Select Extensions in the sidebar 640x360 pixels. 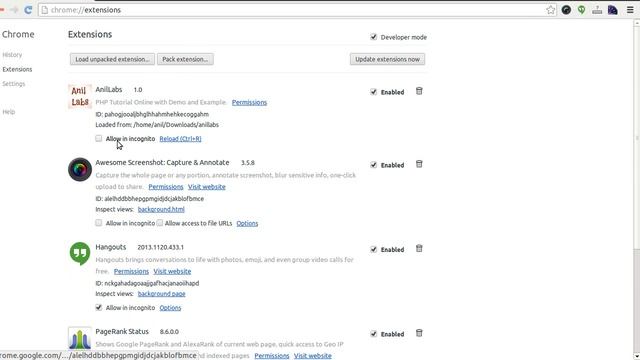tap(17, 69)
